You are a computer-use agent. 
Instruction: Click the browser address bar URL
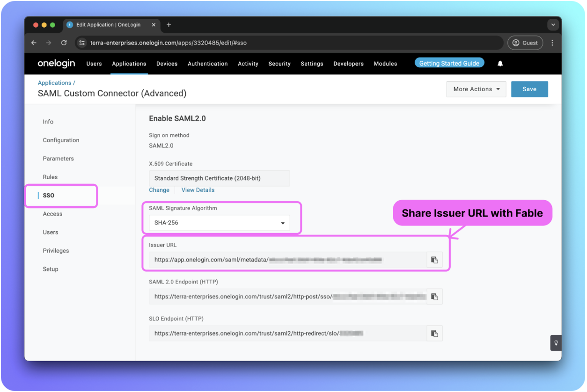[169, 43]
